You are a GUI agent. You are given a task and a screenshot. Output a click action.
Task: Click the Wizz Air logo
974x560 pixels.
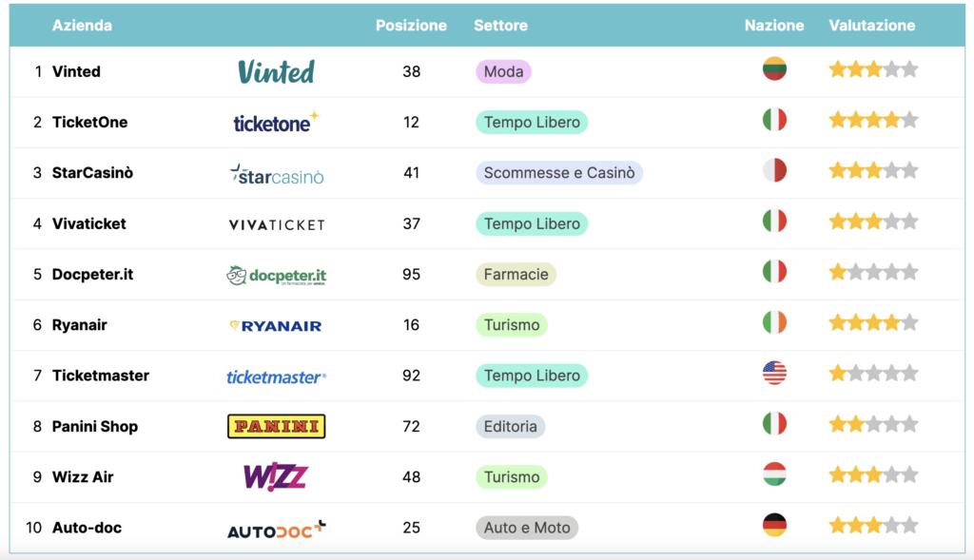[275, 476]
